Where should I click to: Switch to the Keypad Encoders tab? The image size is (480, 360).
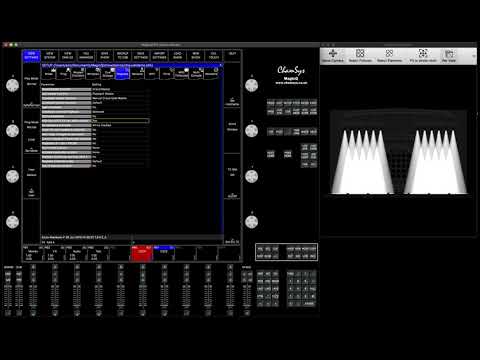(x=78, y=73)
